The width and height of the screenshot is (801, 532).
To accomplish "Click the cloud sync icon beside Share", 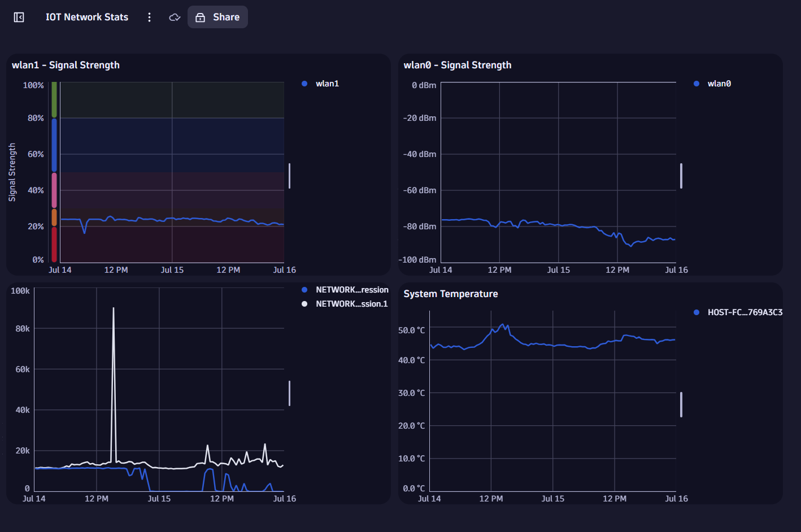I will [175, 17].
